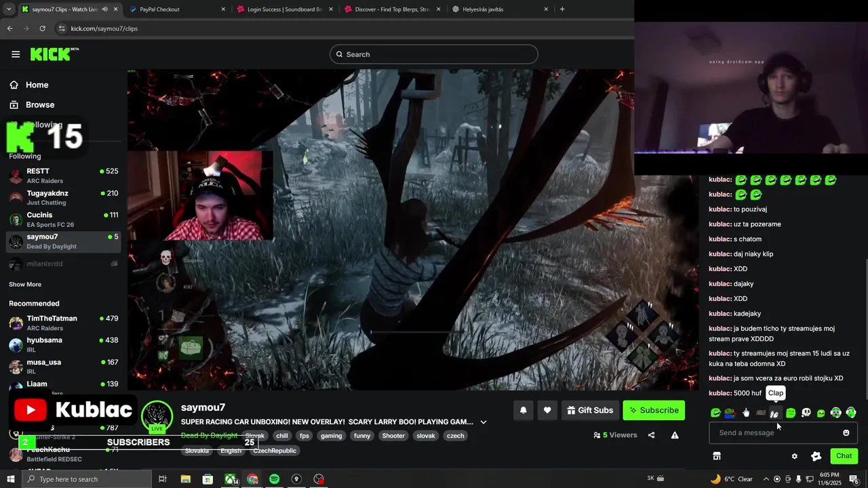This screenshot has height=488, width=868.
Task: Click the 'gaming' tag
Action: (331, 436)
